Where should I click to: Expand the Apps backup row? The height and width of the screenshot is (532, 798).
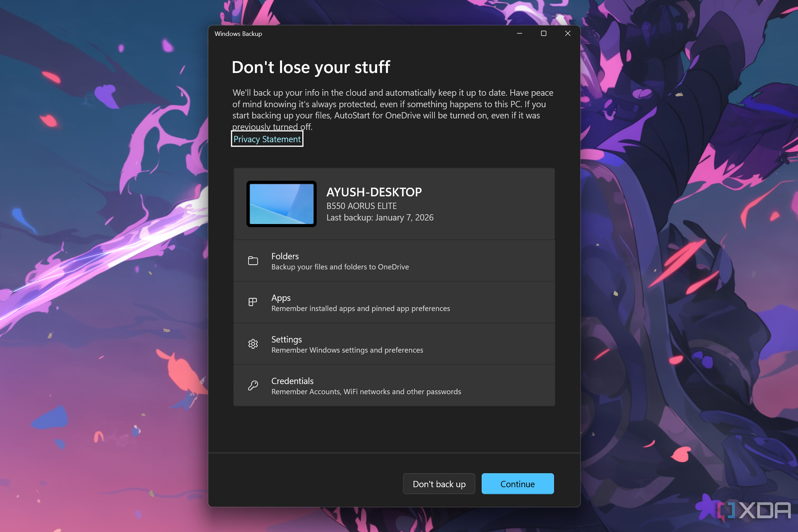(394, 302)
